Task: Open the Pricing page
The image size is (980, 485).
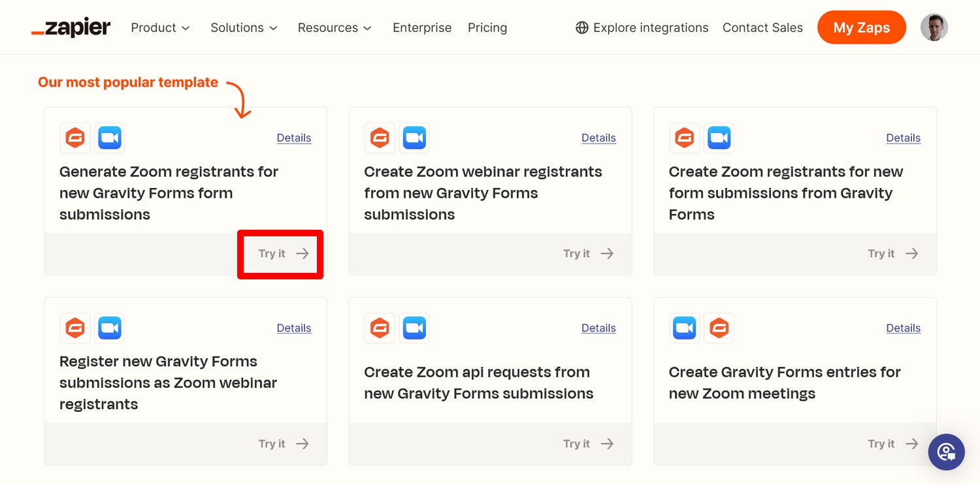Action: pos(487,27)
